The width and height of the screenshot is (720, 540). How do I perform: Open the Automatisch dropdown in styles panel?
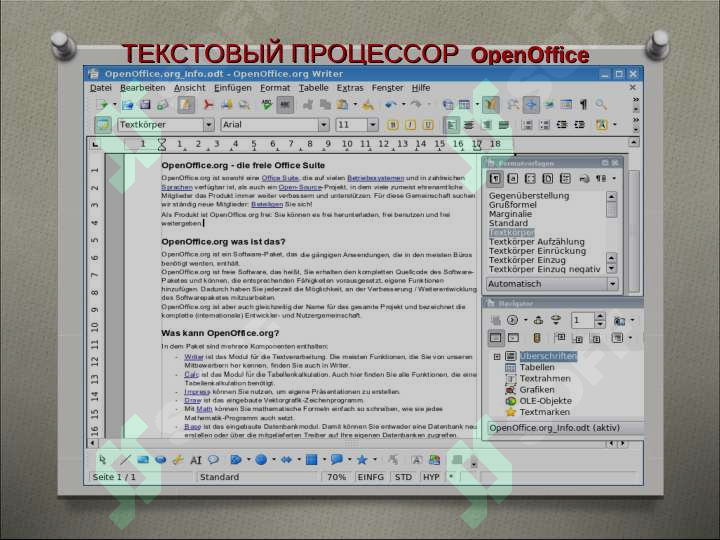point(612,284)
